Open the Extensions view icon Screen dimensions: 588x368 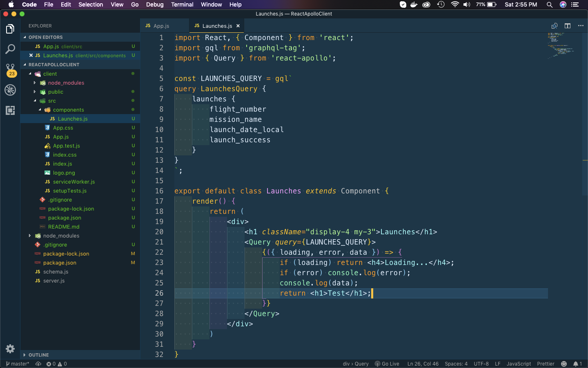click(x=10, y=110)
